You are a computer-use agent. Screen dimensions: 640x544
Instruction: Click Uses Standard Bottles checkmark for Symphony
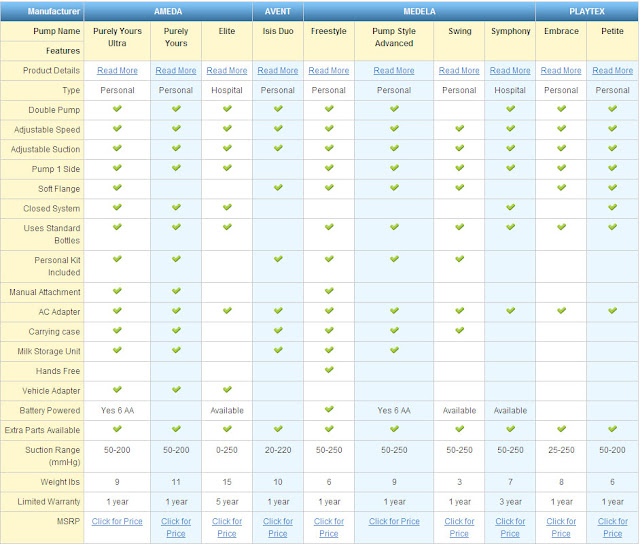[x=510, y=227]
